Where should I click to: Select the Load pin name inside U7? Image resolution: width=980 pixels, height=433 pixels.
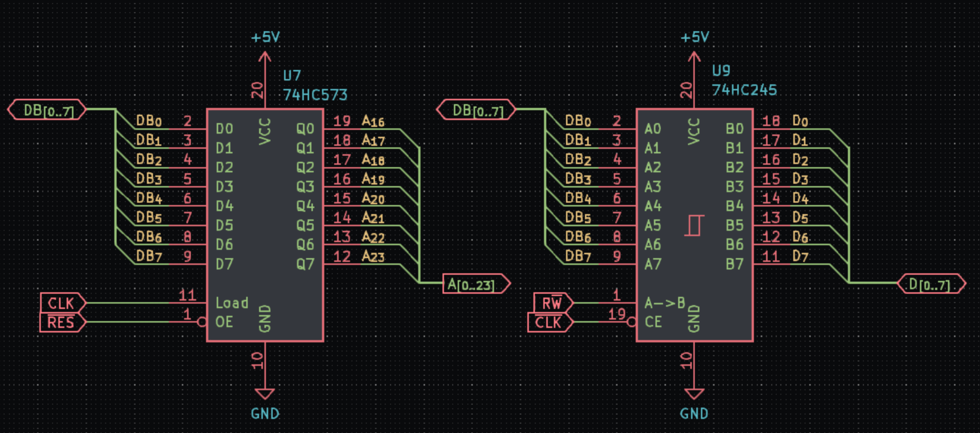tap(231, 303)
